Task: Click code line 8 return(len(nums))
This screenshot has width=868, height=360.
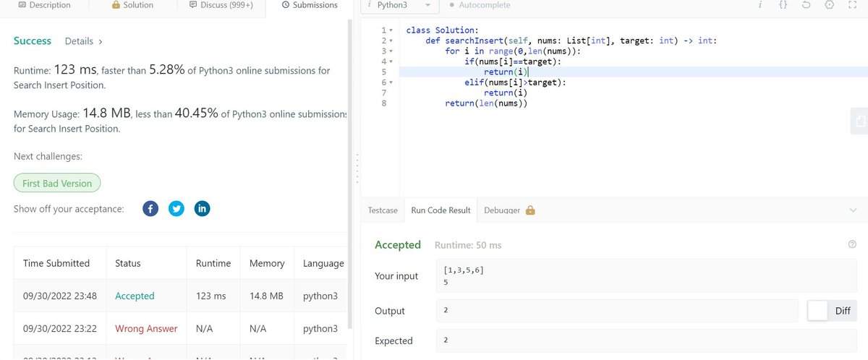Action: pyautogui.click(x=487, y=103)
